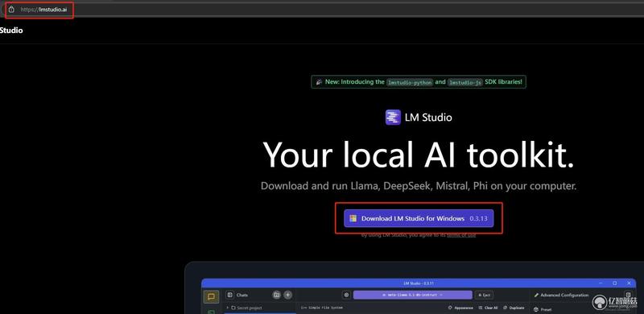Click the new folder icon in the preview's Chats header
Viewport: 644px width, 314px height.
(x=277, y=295)
